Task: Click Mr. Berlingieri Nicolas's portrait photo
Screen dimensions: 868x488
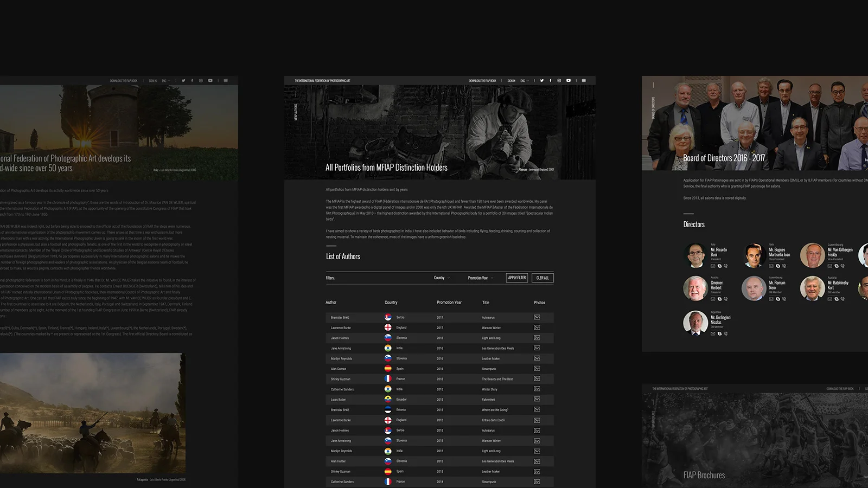Action: (695, 323)
